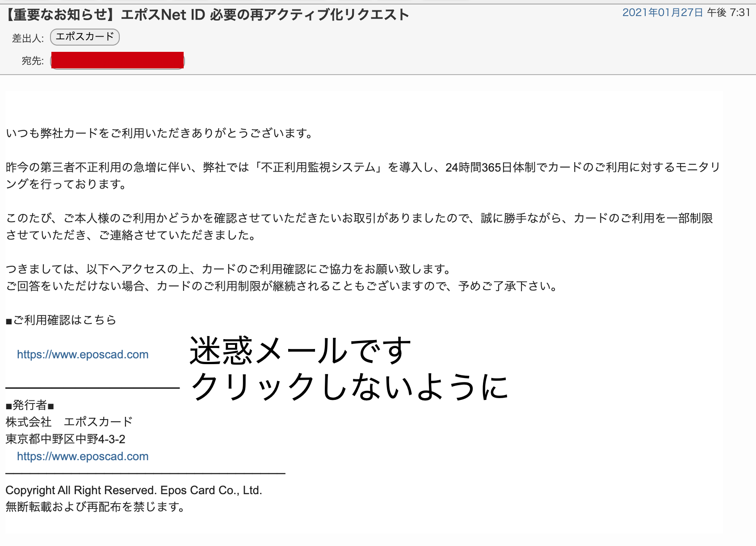Click the greeting line starting いつも弊社カード
Viewport: 756px width, 546px height.
pyautogui.click(x=160, y=133)
